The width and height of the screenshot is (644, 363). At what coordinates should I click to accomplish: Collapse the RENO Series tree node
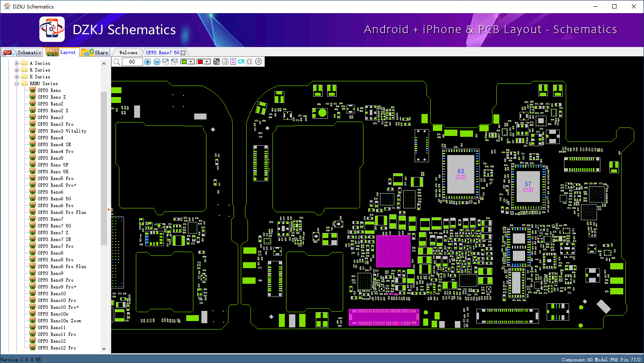(17, 83)
